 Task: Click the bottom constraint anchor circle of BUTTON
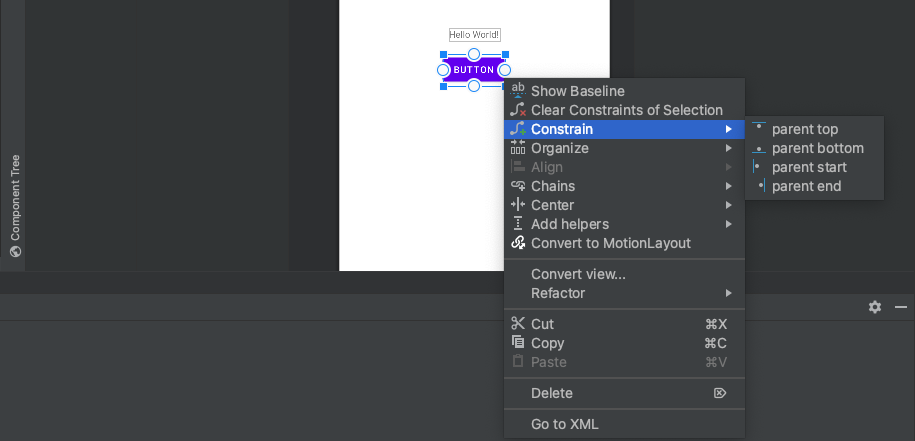tap(474, 86)
